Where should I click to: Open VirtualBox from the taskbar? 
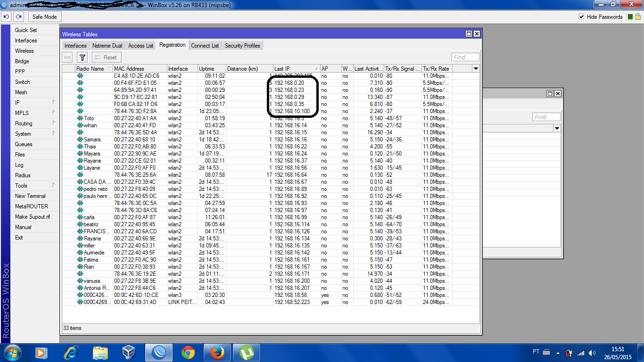pyautogui.click(x=129, y=352)
